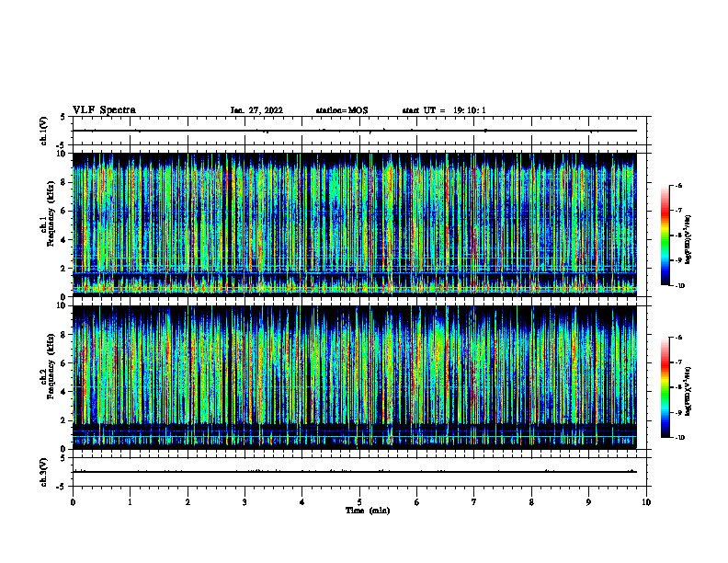Click the "ch.3(V)" axis label
The width and height of the screenshot is (728, 563).
click(x=43, y=472)
